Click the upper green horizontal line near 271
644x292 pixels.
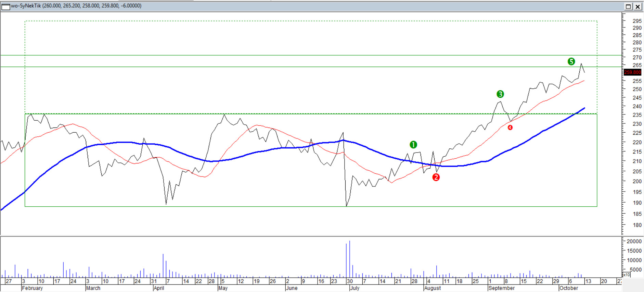308,55
